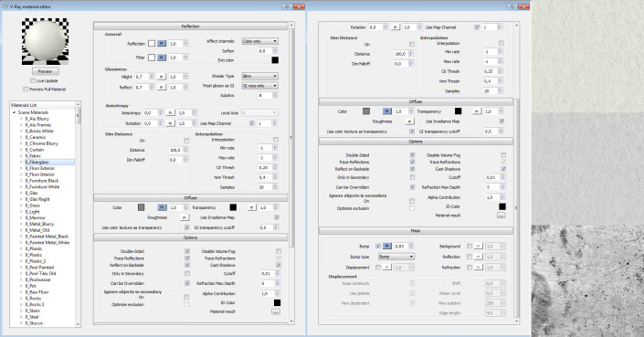This screenshot has width=644, height=337.
Task: Toggle the Preview Full Material checkbox
Action: pos(26,90)
